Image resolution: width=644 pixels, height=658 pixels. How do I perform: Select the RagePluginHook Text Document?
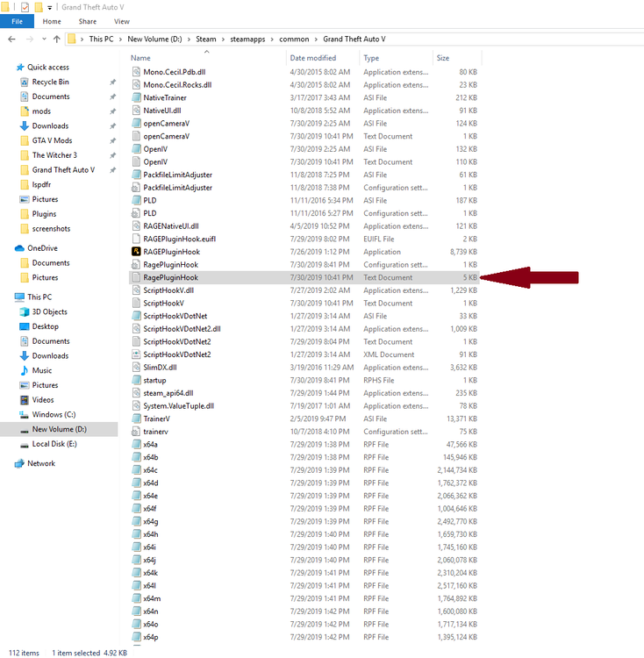[x=304, y=277]
